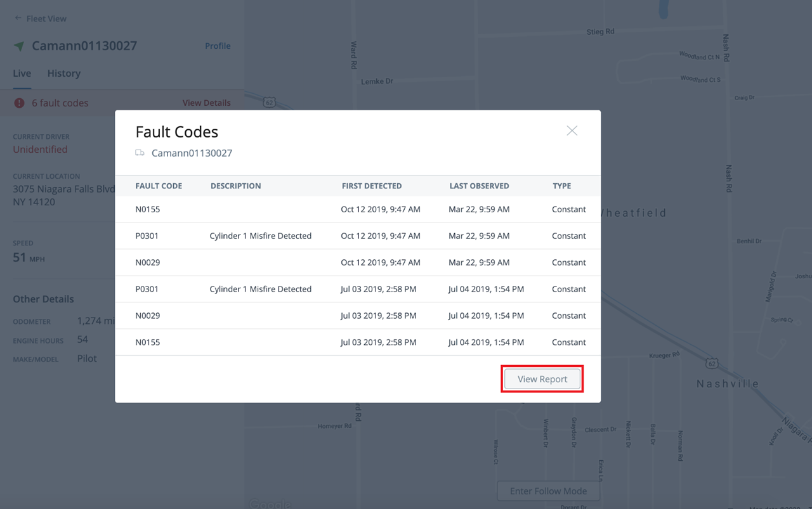The height and width of the screenshot is (509, 812).
Task: Open the vehicle Profile link
Action: pyautogui.click(x=217, y=46)
